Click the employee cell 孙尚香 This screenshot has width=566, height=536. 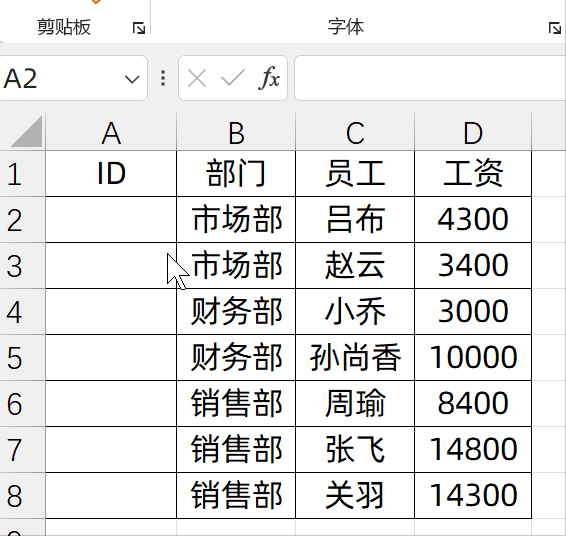pyautogui.click(x=355, y=357)
